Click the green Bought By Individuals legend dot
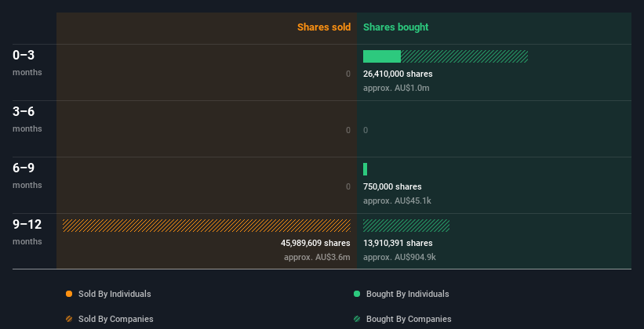Viewport: 644px width, 329px height. tap(357, 294)
